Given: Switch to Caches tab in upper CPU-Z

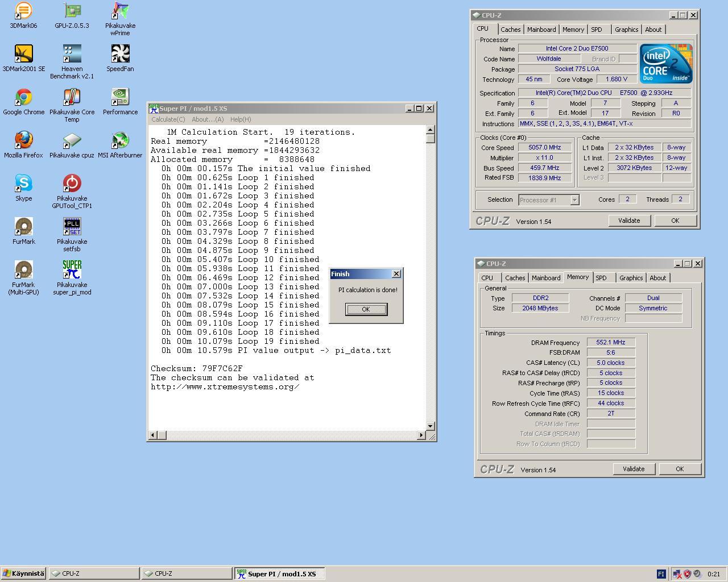Looking at the screenshot, I should click(510, 30).
